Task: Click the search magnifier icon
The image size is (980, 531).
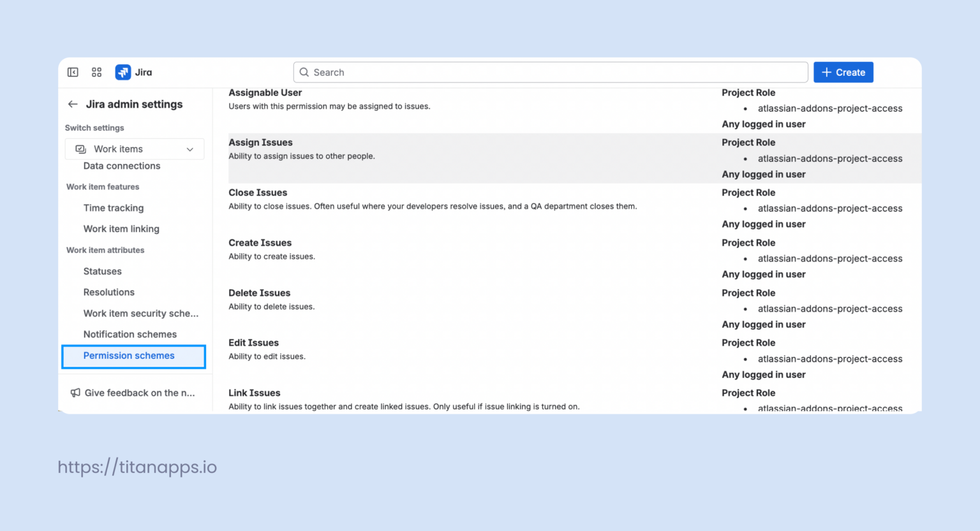Action: [x=304, y=72]
